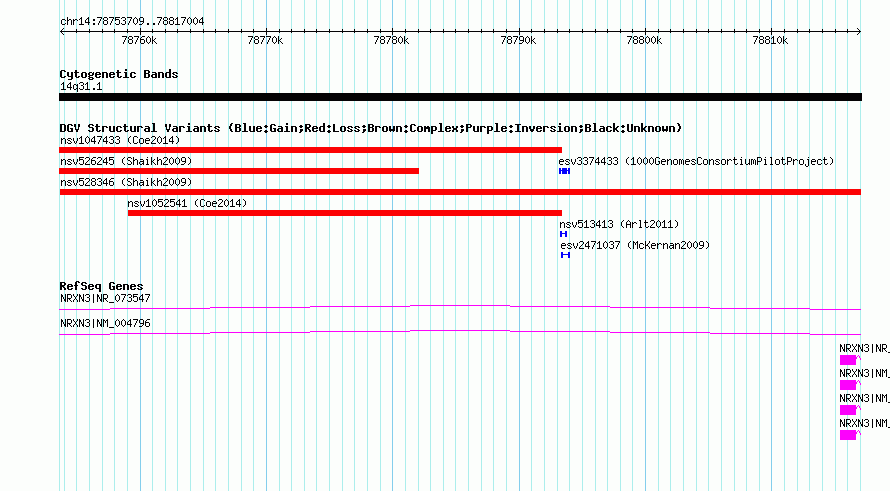Select the 78810k ruler tick label
Image resolution: width=890 pixels, height=491 pixels.
(770, 41)
